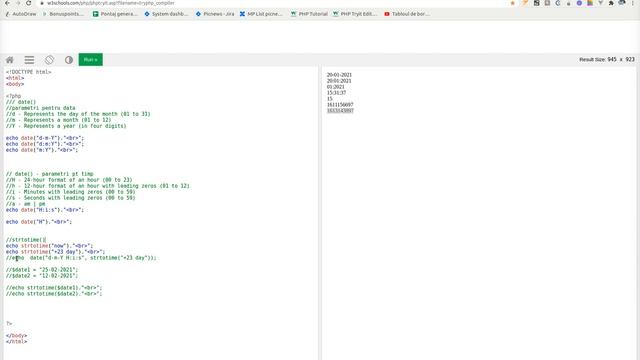Open the AutoDraw bookmark

[x=21, y=14]
